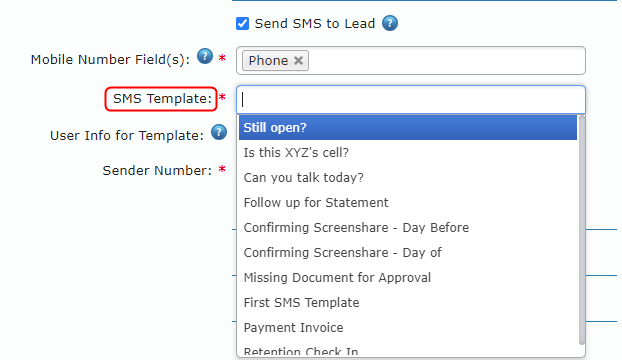The height and width of the screenshot is (360, 622).
Task: Uncheck the Send SMS to Lead checkbox
Action: [x=242, y=23]
